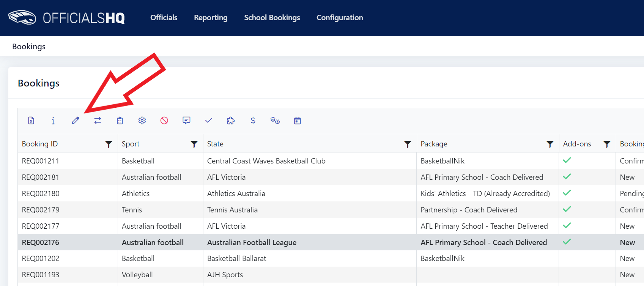Sort by Add-ons column header
Image resolution: width=644 pixels, height=286 pixels.
pos(577,144)
